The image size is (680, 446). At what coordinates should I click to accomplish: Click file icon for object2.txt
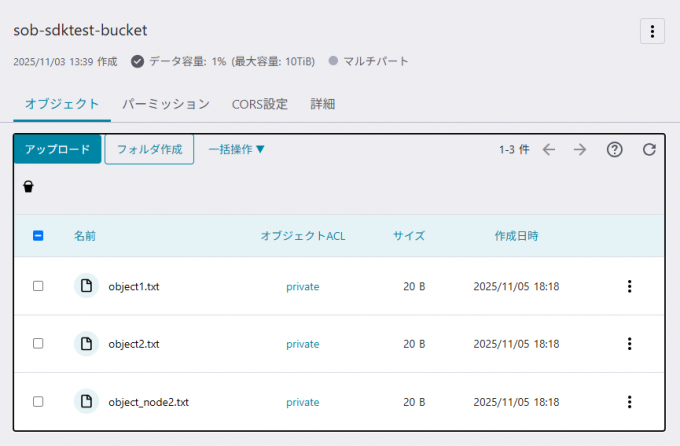coord(87,343)
